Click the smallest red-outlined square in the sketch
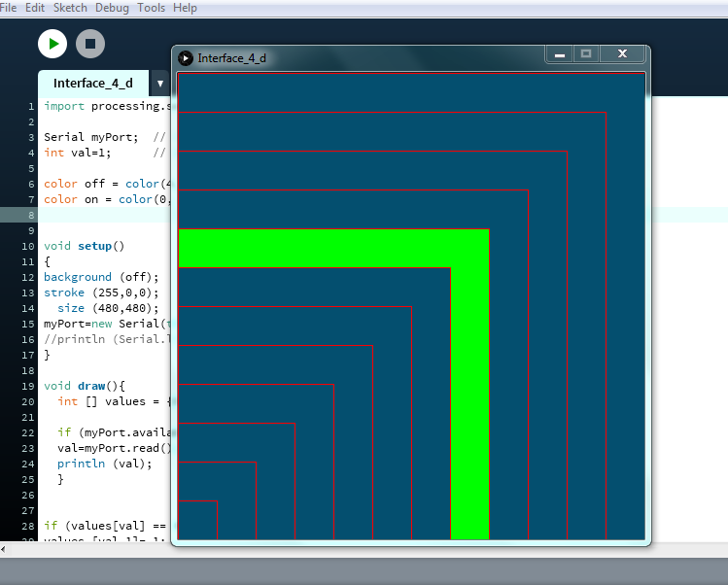Screen dimensions: 728x585 [197, 520]
